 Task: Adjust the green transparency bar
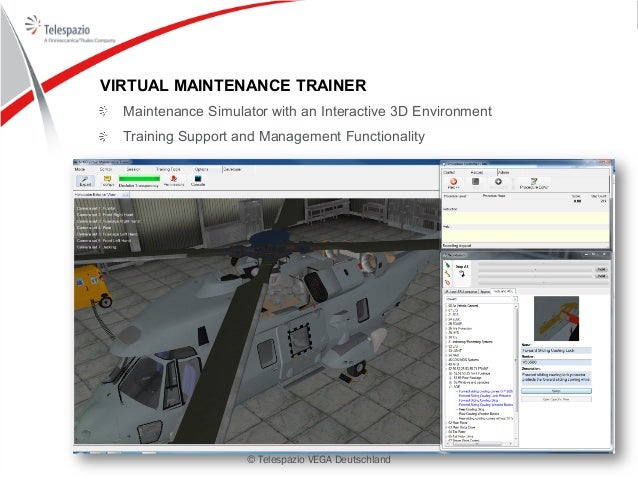139,178
